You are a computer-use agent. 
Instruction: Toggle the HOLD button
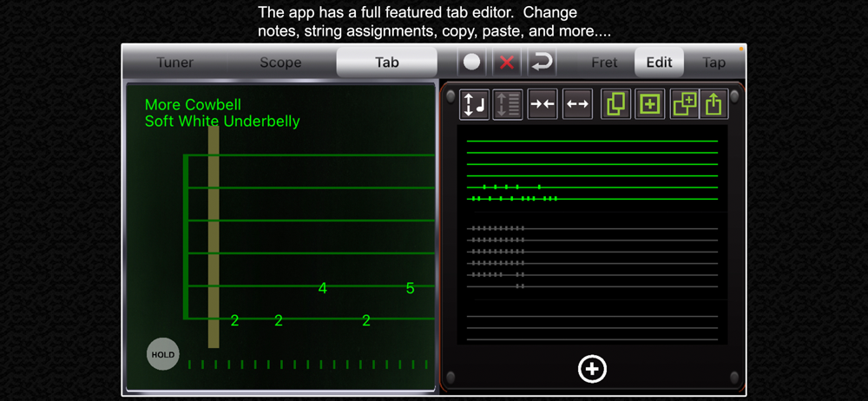[x=162, y=354]
